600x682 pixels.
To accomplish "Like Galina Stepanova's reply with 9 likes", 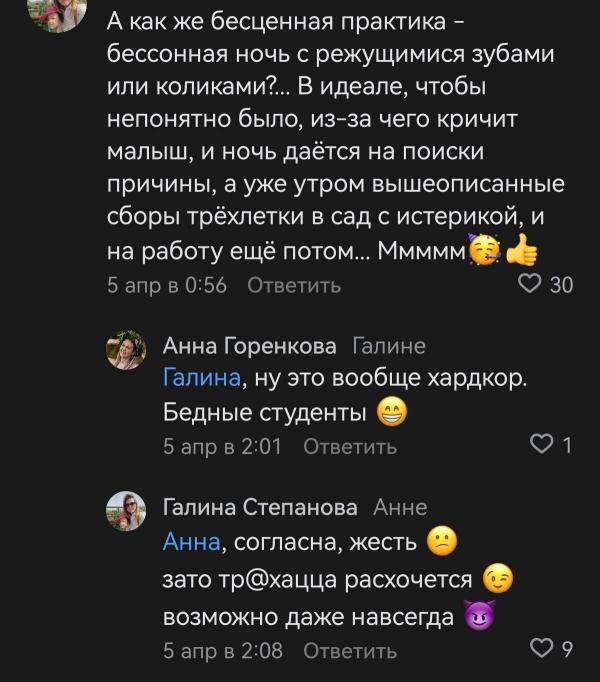I will click(541, 651).
